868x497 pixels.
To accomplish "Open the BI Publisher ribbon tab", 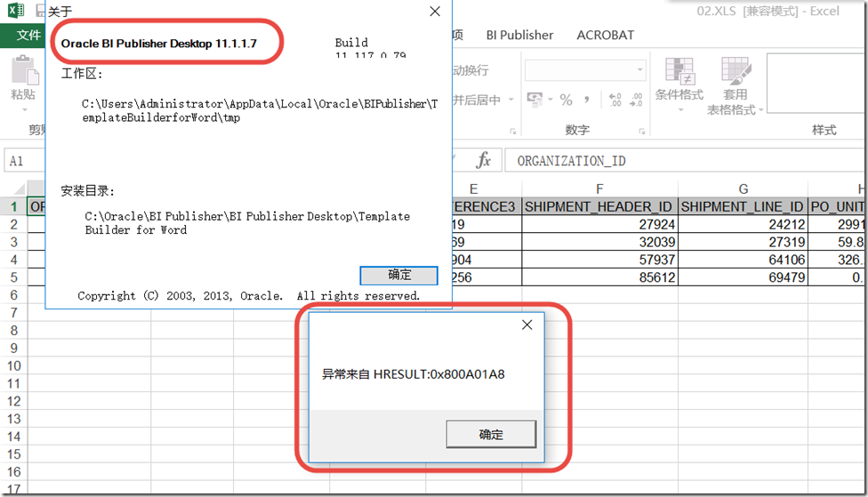I will tap(519, 35).
